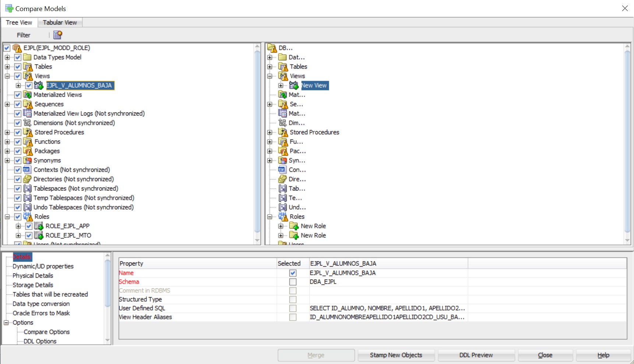This screenshot has height=364, width=634.
Task: Click the Stored Procedures icon in right tree
Action: click(x=283, y=132)
